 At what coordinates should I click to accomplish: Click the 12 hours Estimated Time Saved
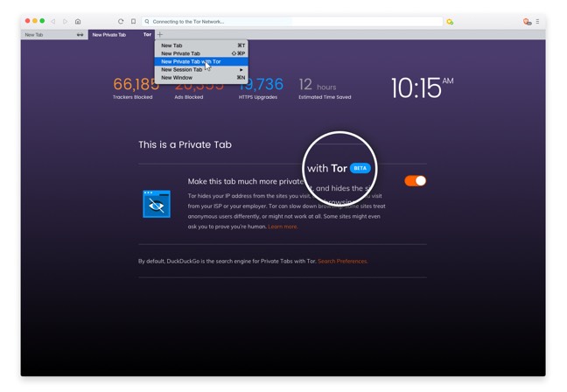click(x=325, y=87)
